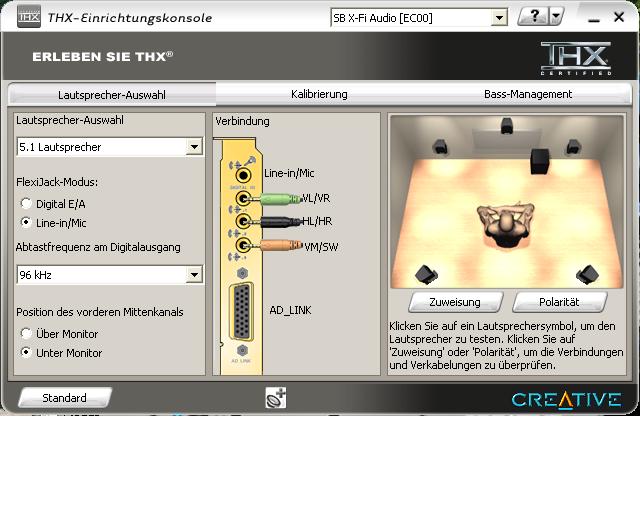The height and width of the screenshot is (512, 640).
Task: Click the THX Certified logo
Action: [576, 58]
